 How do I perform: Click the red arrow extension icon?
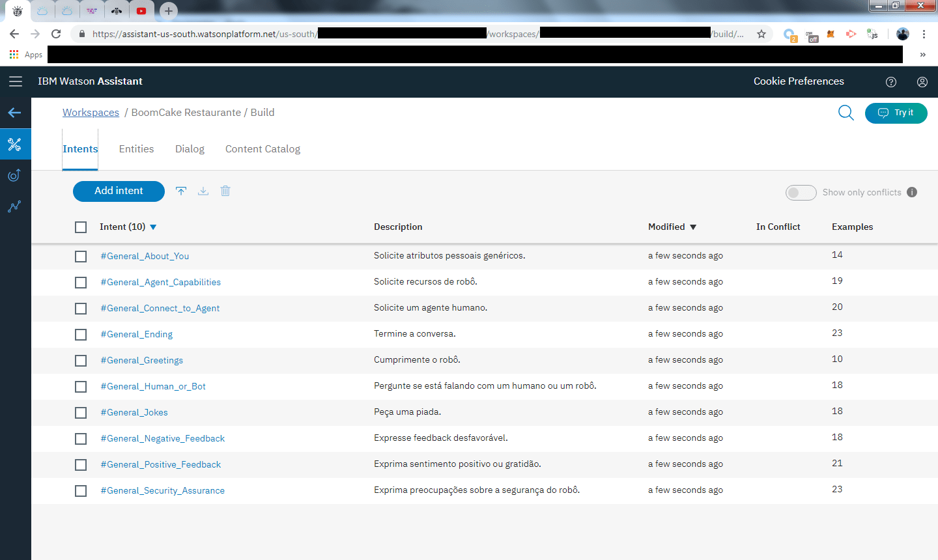click(851, 34)
